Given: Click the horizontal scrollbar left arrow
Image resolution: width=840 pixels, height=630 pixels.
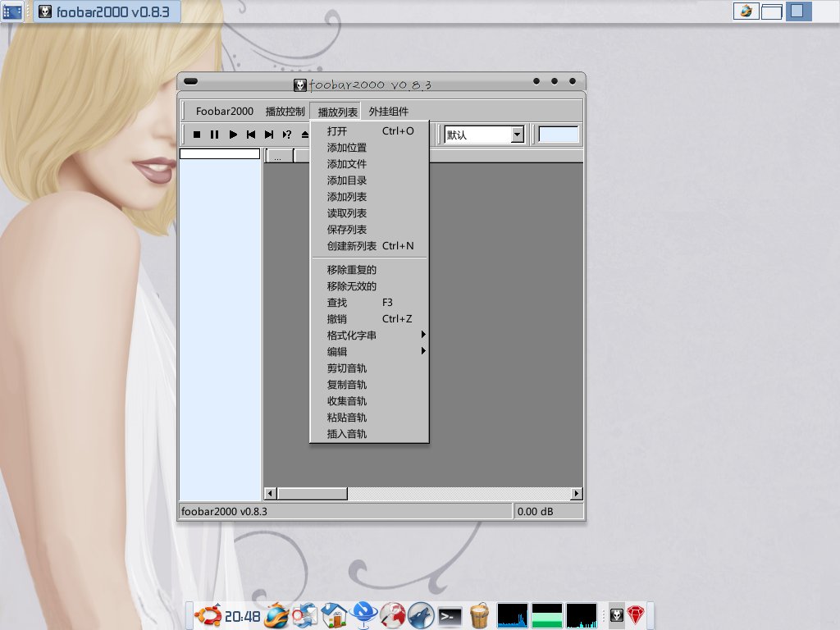Looking at the screenshot, I should [x=271, y=493].
